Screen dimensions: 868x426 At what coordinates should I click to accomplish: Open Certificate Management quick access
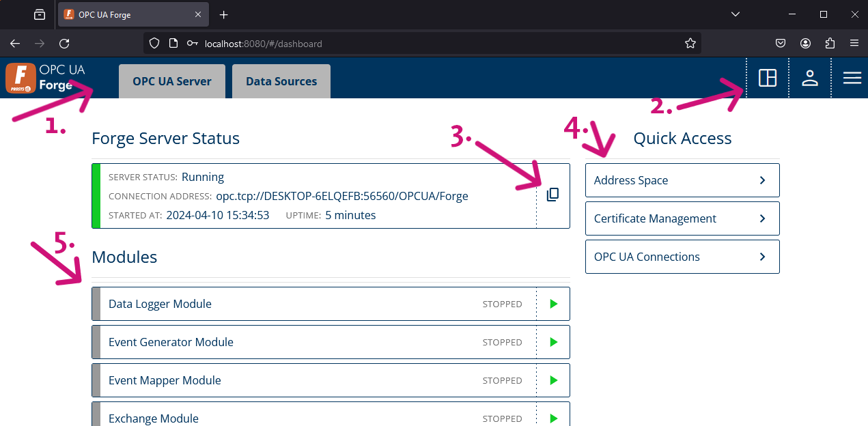(x=682, y=218)
